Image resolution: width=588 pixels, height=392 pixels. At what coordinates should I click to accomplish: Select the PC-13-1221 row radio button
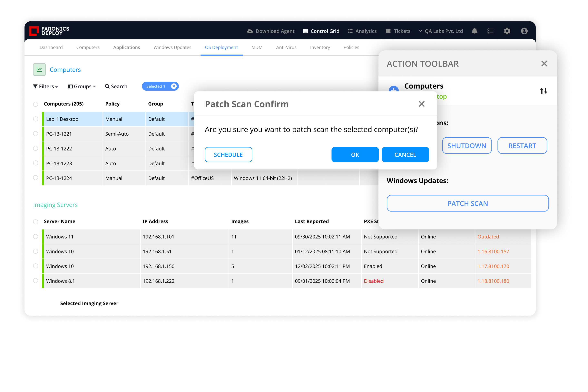pyautogui.click(x=36, y=134)
